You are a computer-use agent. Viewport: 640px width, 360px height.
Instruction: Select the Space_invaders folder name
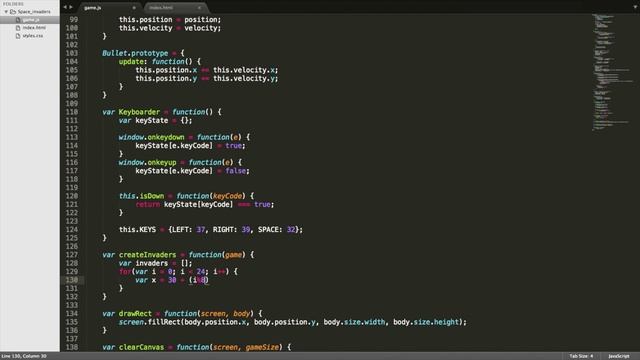pos(34,12)
